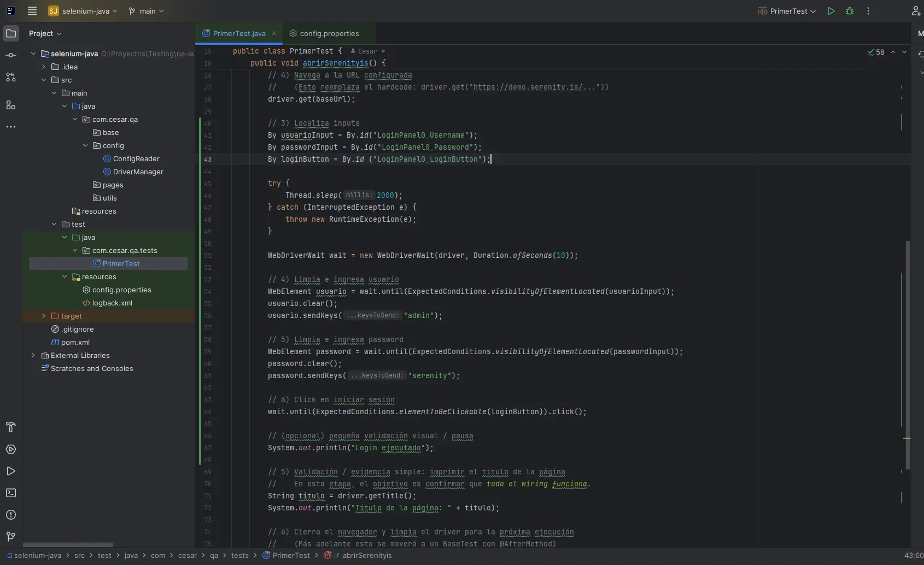Click the Code With Me user icon

pos(916,11)
